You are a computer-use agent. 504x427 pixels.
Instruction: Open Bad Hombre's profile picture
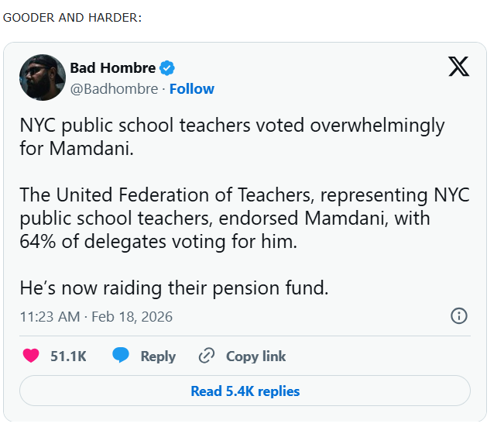43,77
